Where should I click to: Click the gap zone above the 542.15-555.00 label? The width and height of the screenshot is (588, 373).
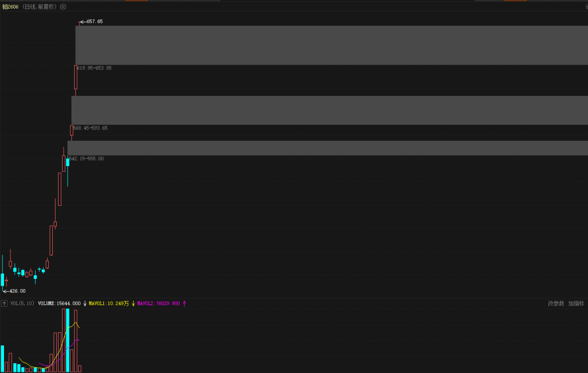click(x=327, y=148)
